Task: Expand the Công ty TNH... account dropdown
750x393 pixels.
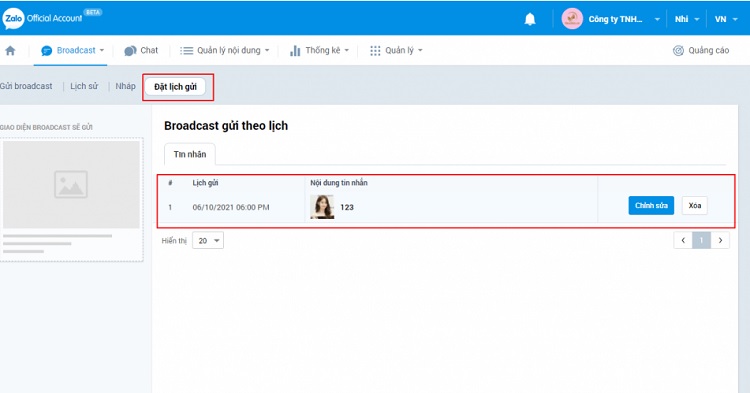Action: [x=657, y=20]
